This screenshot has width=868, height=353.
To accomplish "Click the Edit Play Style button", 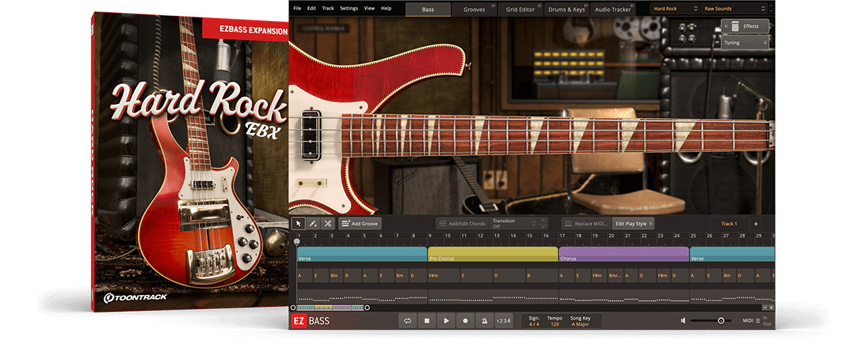I will [633, 224].
